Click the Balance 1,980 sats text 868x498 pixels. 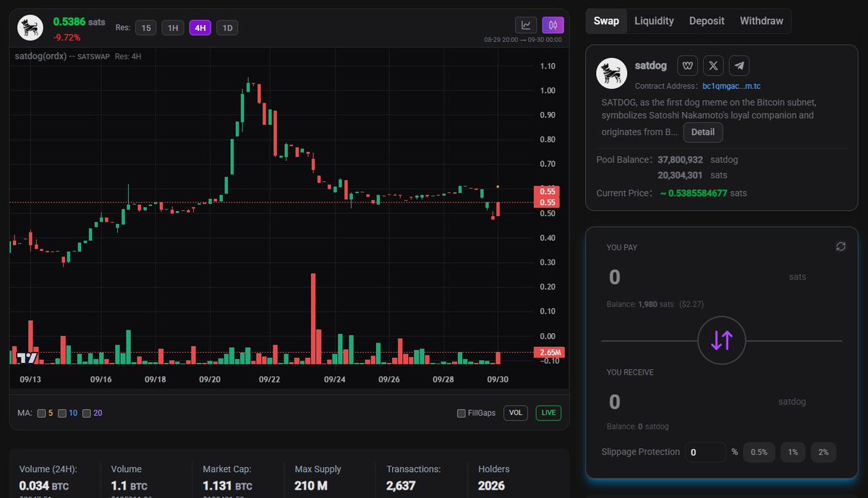coord(640,304)
